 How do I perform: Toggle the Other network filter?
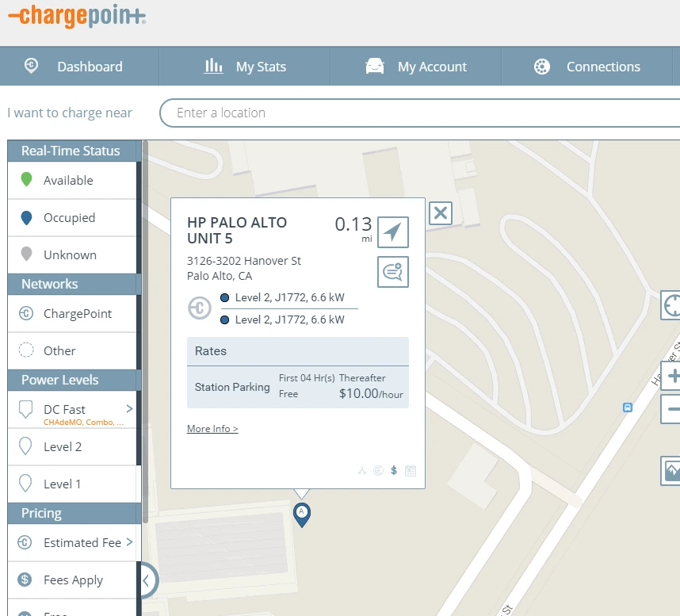pos(72,350)
